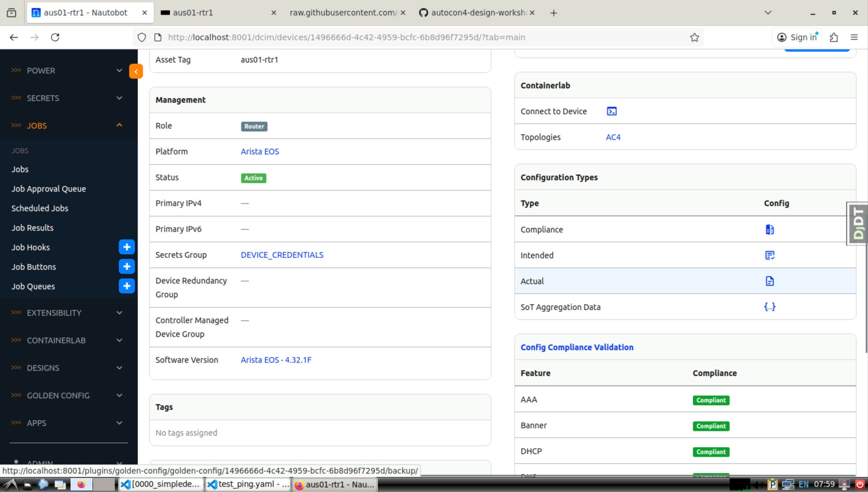Open the Actual backup config icon

click(x=769, y=281)
